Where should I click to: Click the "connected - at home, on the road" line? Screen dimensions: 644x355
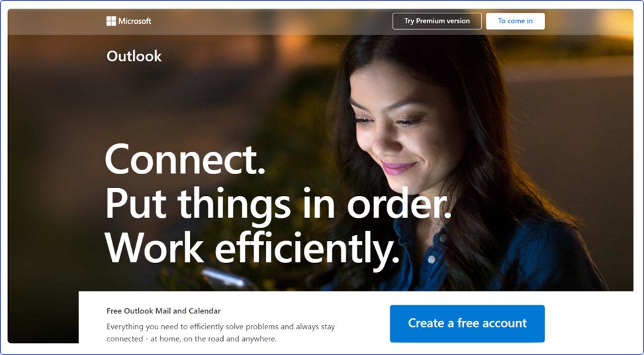(191, 339)
